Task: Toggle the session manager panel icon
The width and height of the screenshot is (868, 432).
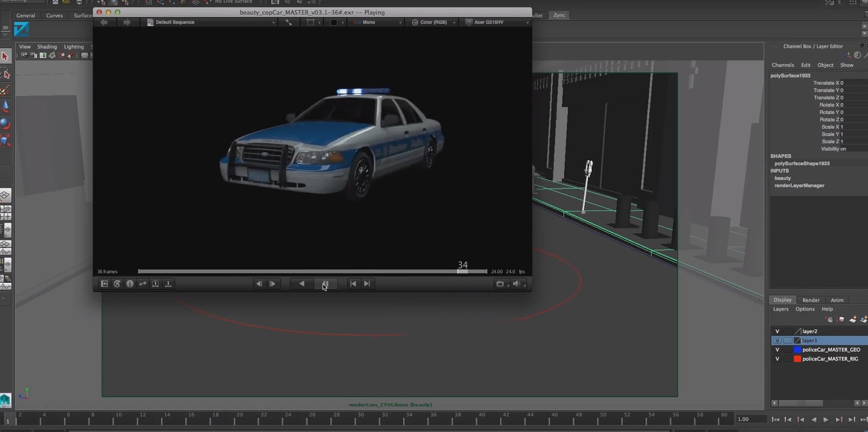Action: [x=104, y=284]
